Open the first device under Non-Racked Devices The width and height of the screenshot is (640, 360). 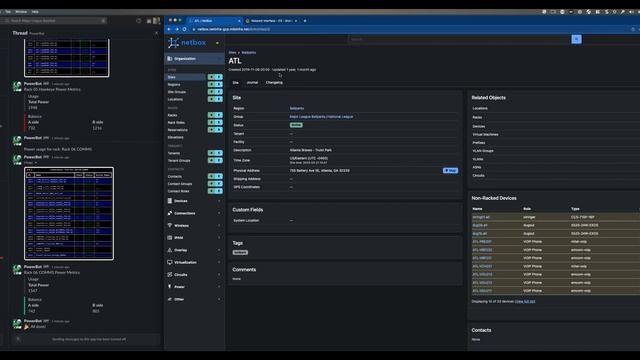click(481, 217)
